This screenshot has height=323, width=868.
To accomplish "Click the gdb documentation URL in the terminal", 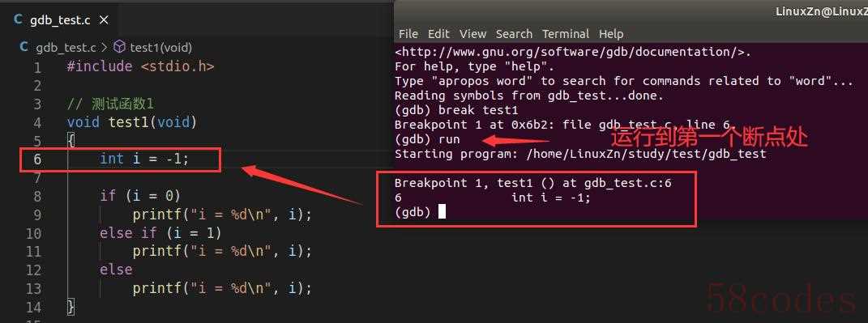I will (572, 53).
